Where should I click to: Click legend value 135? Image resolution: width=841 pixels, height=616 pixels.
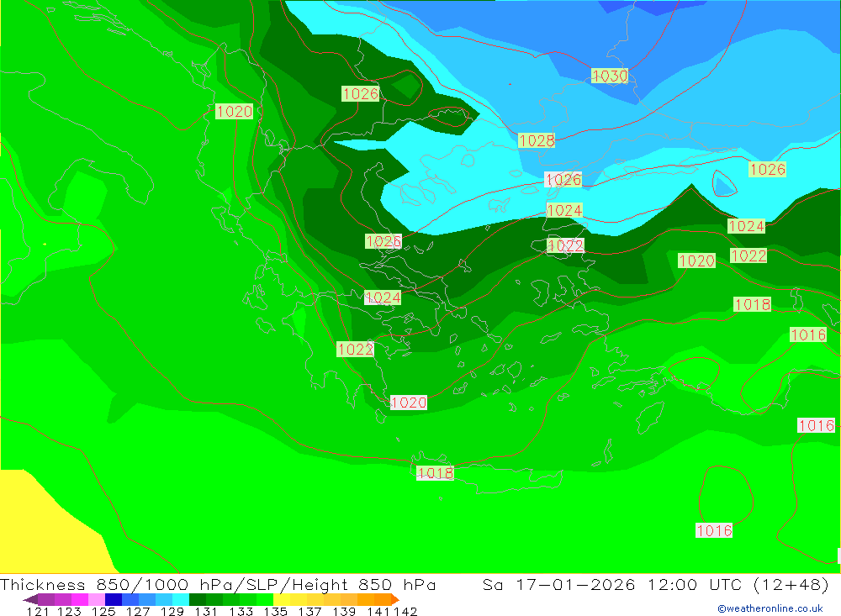(275, 611)
